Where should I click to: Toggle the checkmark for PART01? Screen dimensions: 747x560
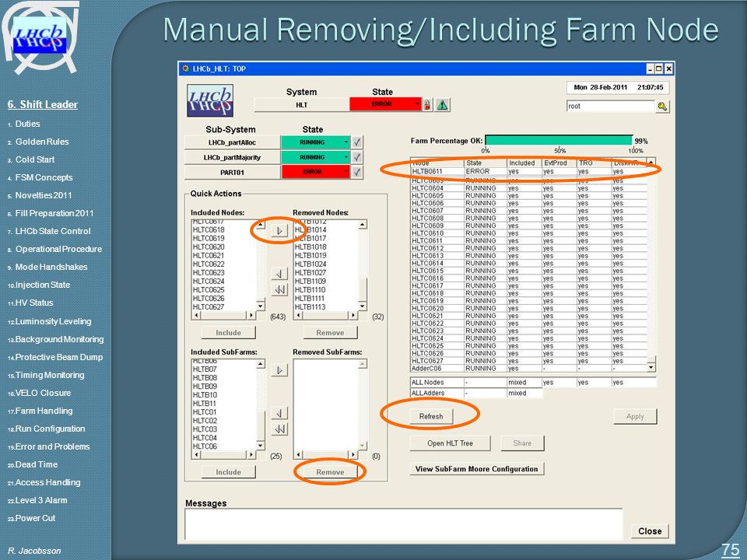tap(357, 172)
